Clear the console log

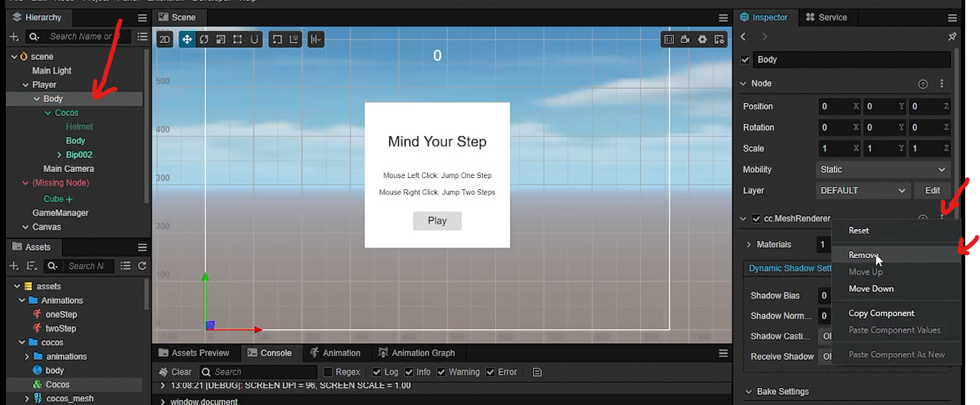click(176, 372)
